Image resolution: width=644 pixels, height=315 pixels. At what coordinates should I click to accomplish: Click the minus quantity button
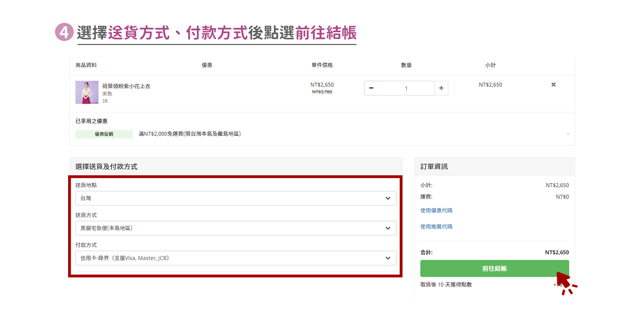[371, 88]
